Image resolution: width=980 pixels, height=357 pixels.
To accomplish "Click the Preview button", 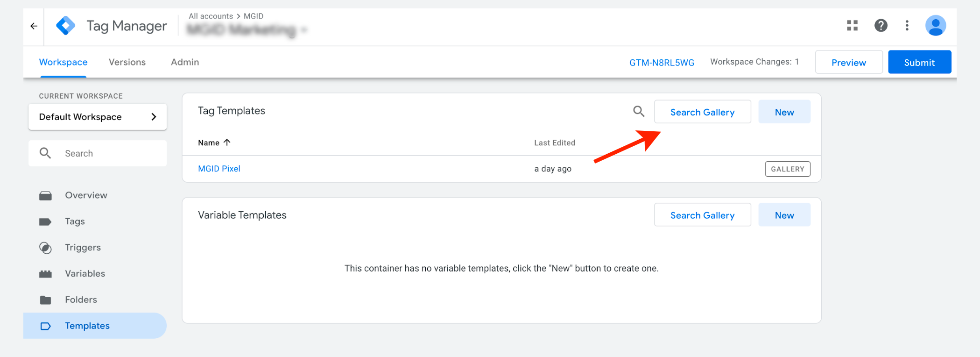I will [x=849, y=62].
